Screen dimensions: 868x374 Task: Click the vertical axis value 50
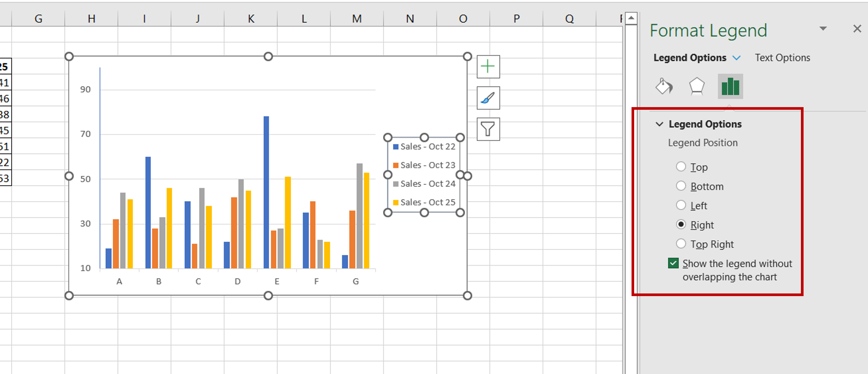click(x=85, y=179)
